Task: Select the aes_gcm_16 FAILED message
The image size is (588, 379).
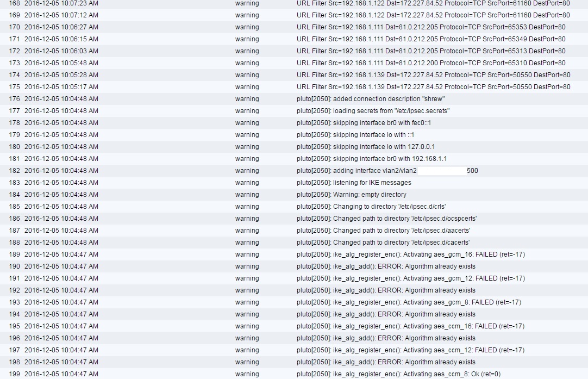Action: pyautogui.click(x=410, y=254)
